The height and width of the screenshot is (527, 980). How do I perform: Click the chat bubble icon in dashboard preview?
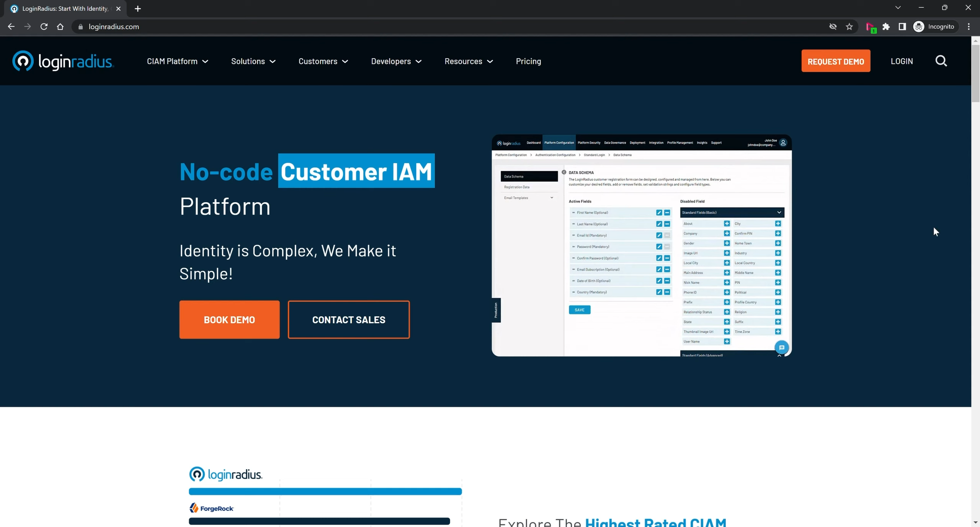click(x=782, y=347)
